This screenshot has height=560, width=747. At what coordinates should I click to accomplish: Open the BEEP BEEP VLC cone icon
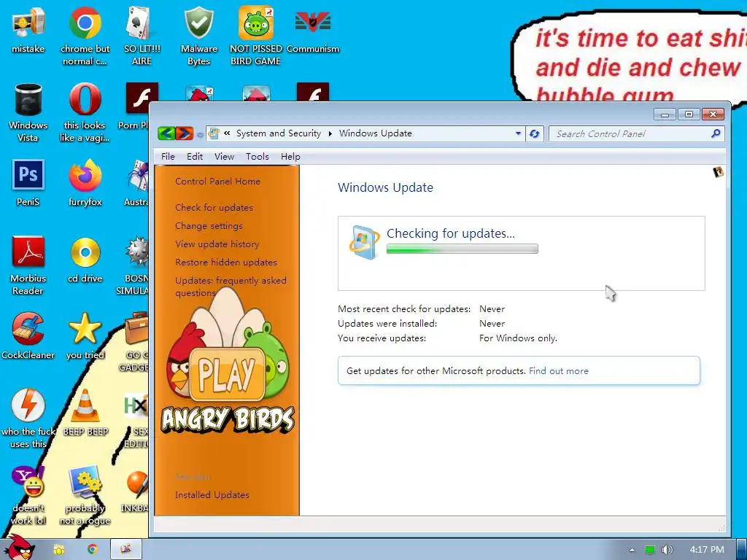pos(85,413)
